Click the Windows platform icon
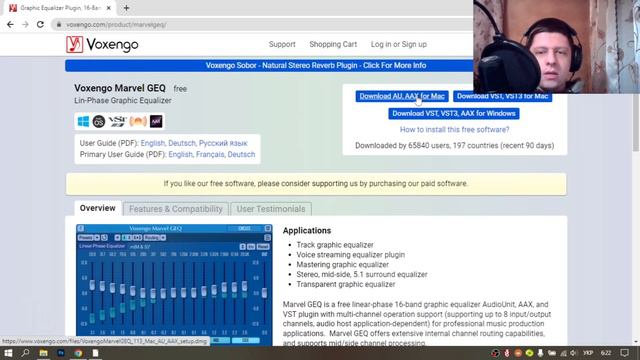Screen dimensions: 640x360 tap(83, 121)
